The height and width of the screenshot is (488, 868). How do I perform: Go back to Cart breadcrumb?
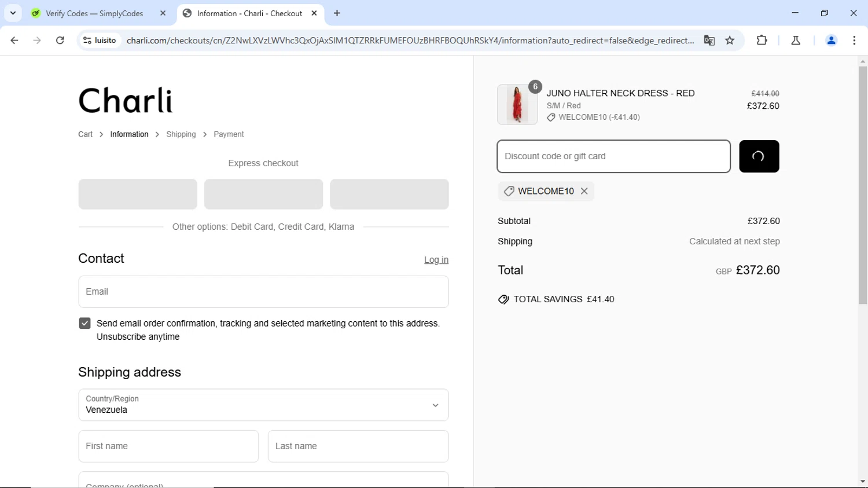coord(85,134)
